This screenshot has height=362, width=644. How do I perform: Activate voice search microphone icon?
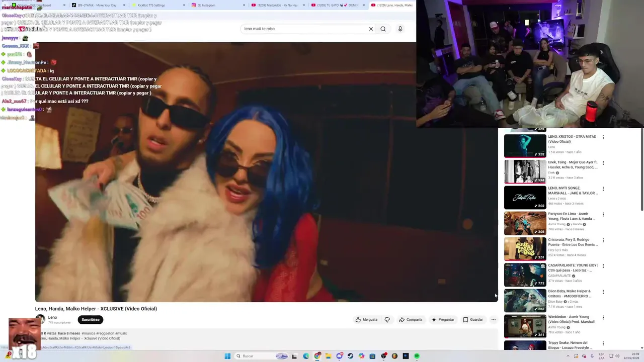point(400,29)
